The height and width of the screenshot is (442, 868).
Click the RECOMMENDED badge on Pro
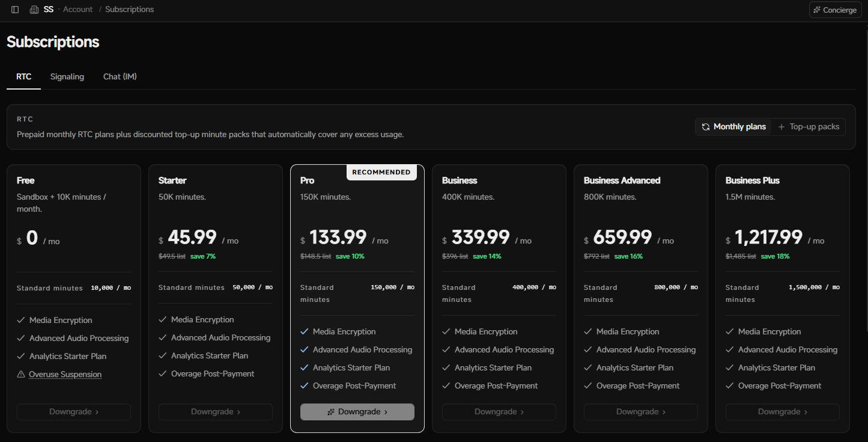point(381,172)
